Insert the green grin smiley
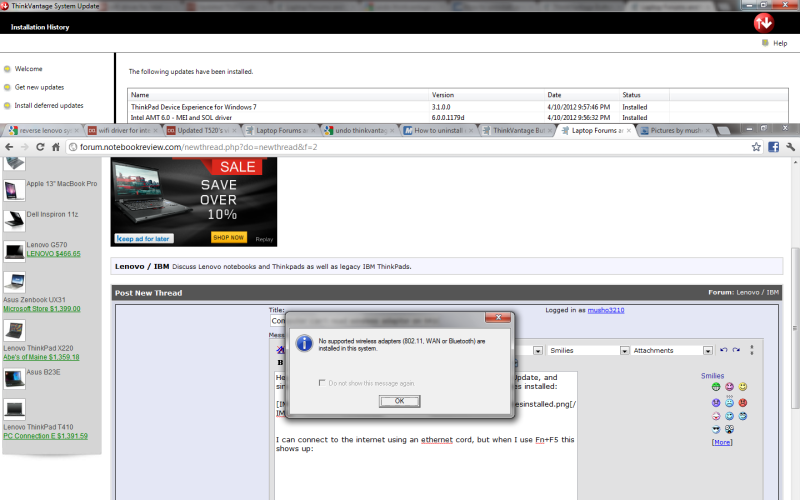This screenshot has height=500, width=800. 716,387
